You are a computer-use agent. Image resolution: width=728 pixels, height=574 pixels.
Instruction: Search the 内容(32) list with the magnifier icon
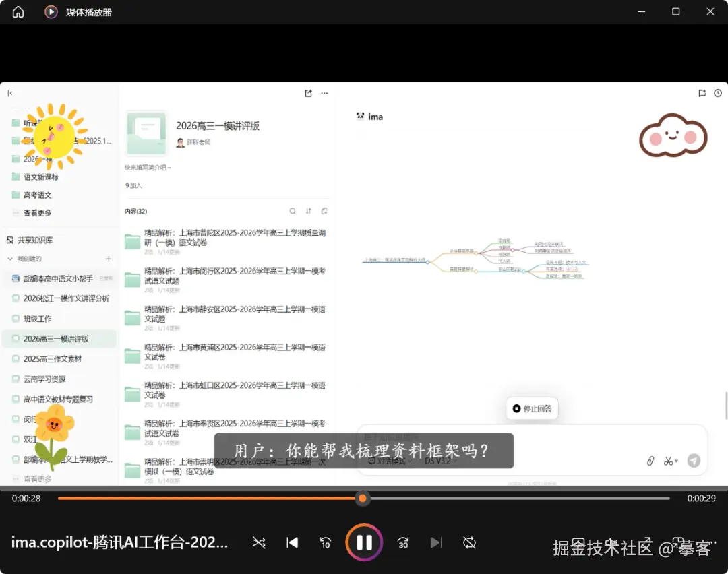[293, 211]
